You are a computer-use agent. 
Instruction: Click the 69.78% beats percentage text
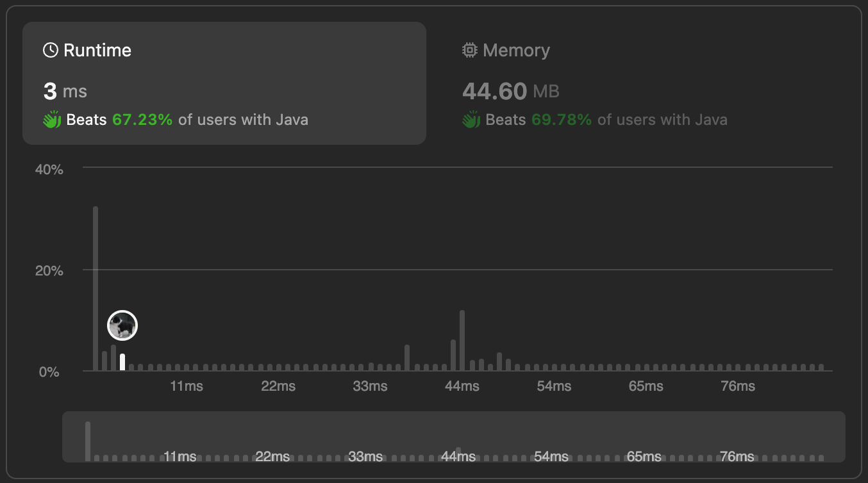[562, 120]
